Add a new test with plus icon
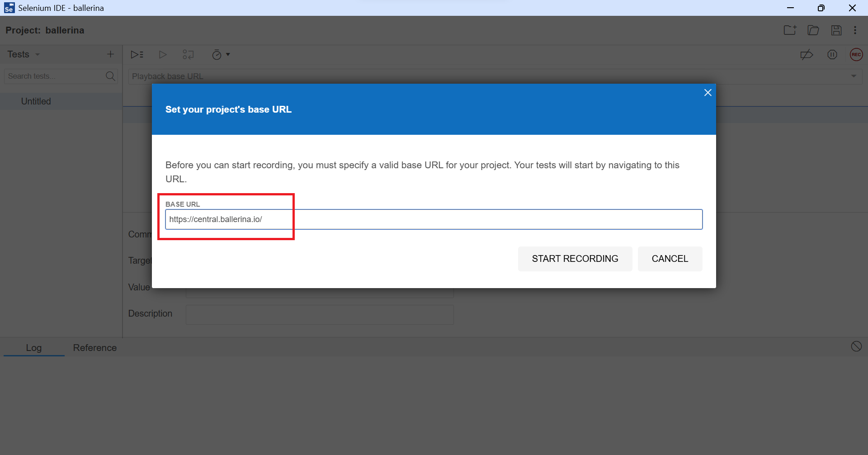Screen dimensions: 868x455 coord(110,54)
